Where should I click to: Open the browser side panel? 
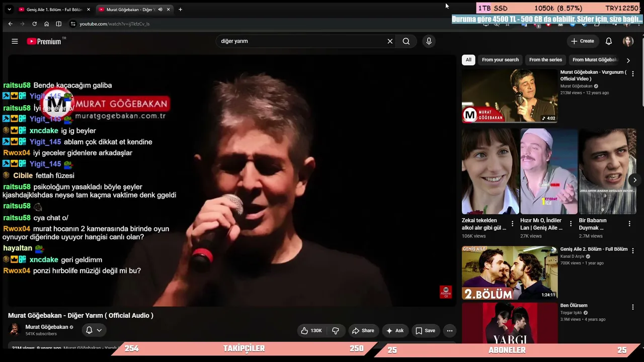click(x=59, y=24)
